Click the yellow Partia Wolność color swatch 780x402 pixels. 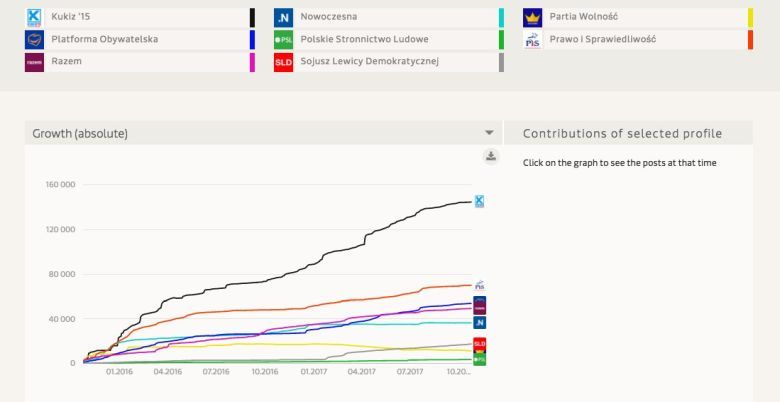click(750, 17)
